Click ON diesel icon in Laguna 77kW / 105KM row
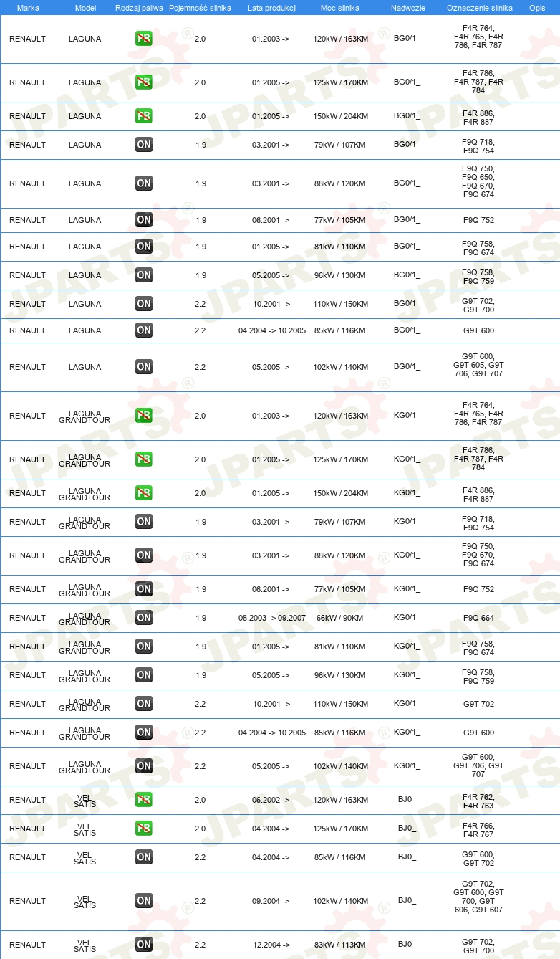 pos(144,220)
